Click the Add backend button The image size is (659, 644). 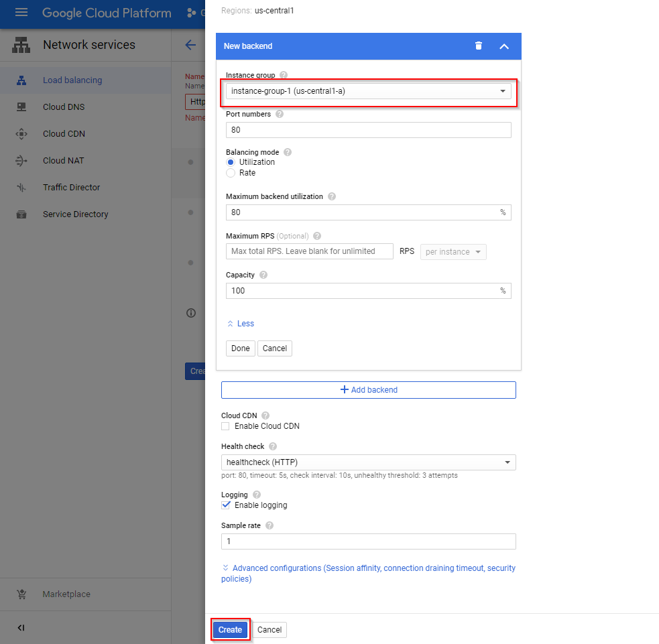coord(369,390)
